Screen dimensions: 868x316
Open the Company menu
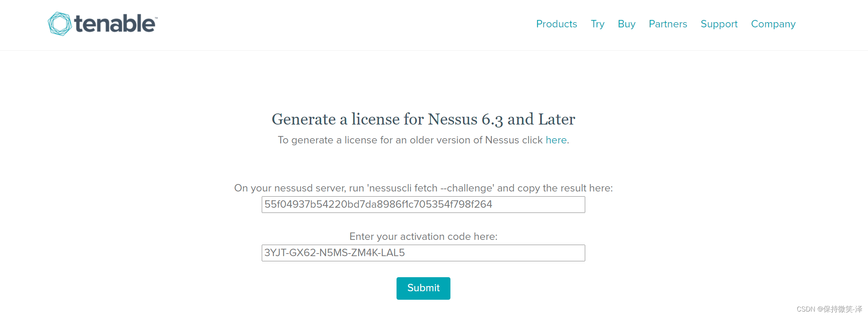pyautogui.click(x=773, y=24)
